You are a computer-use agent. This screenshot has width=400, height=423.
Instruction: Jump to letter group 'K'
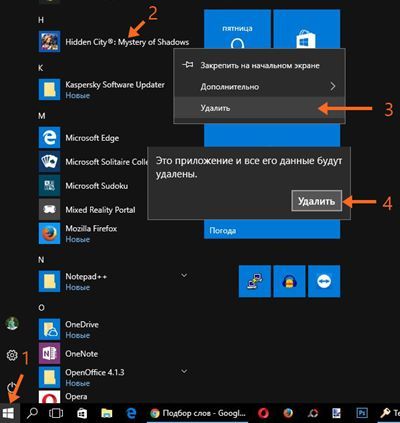[x=41, y=68]
